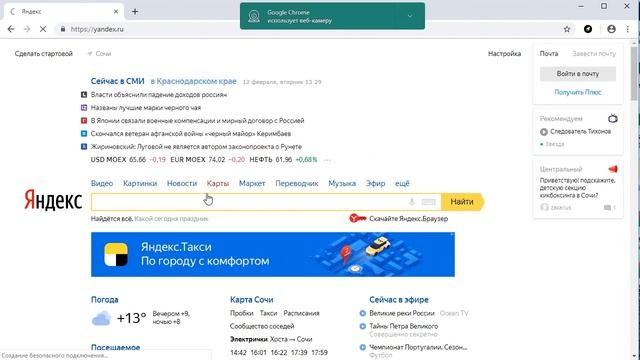This screenshot has width=640, height=360.
Task: Click the dark circular extension icon
Action: tap(588, 29)
